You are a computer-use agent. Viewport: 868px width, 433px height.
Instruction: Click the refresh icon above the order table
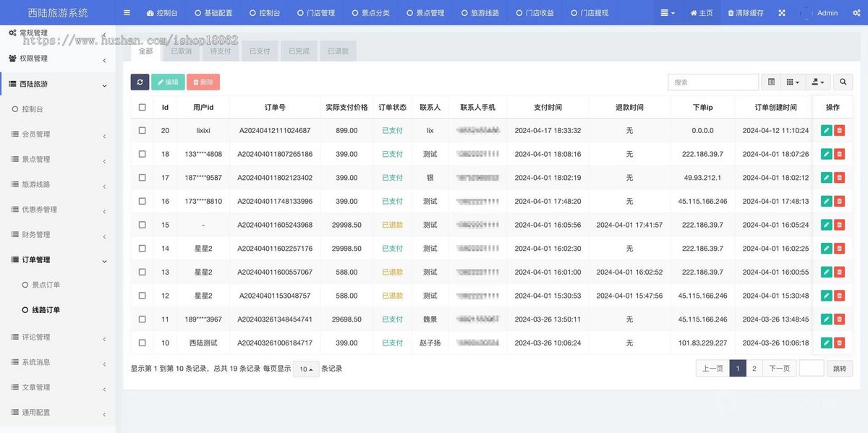(x=140, y=82)
